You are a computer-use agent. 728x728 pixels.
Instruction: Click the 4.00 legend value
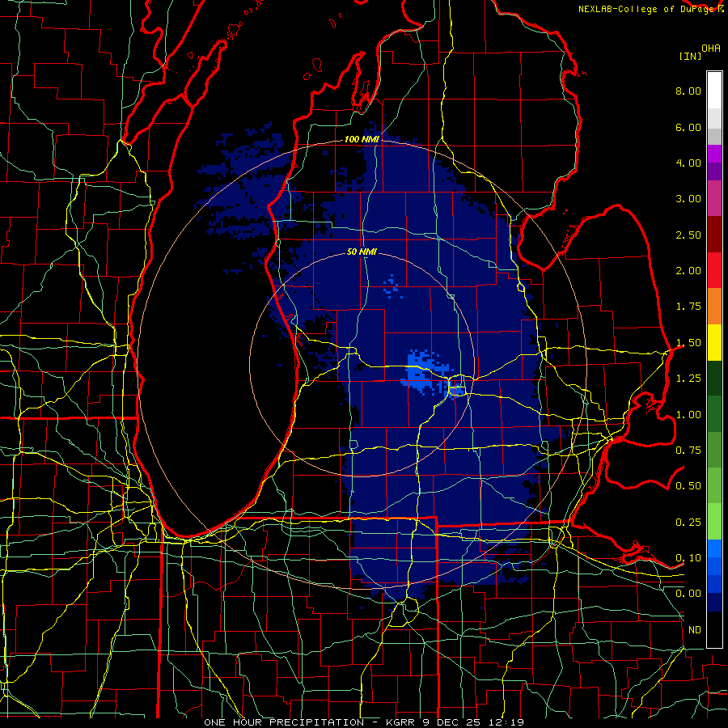coord(688,163)
